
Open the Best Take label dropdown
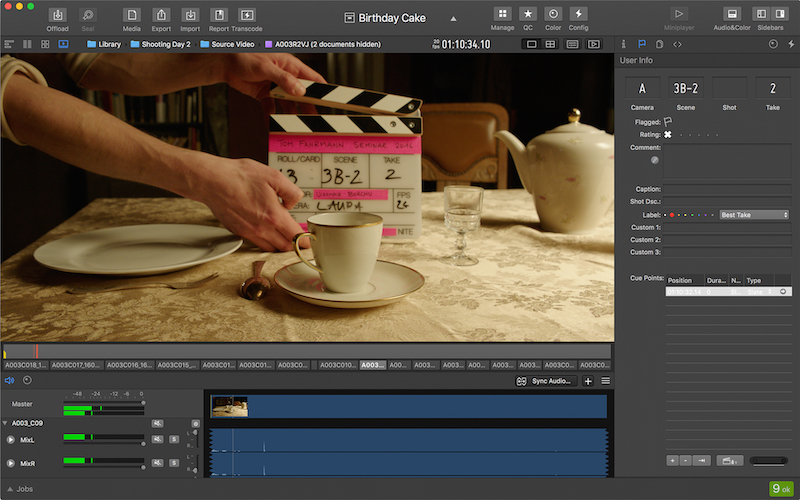tap(754, 215)
